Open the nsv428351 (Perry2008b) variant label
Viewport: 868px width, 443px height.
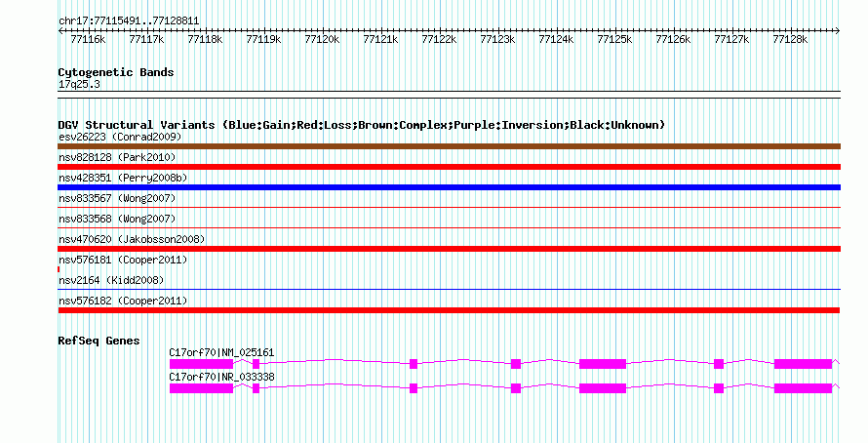123,179
